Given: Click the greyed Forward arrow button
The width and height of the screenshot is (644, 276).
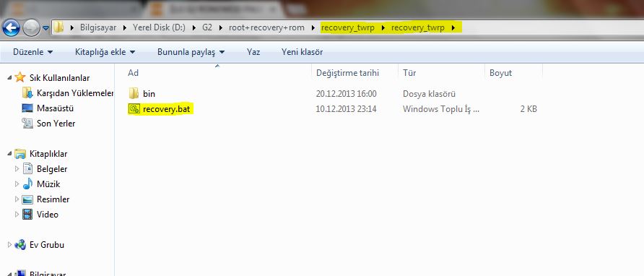Looking at the screenshot, I should pyautogui.click(x=31, y=28).
